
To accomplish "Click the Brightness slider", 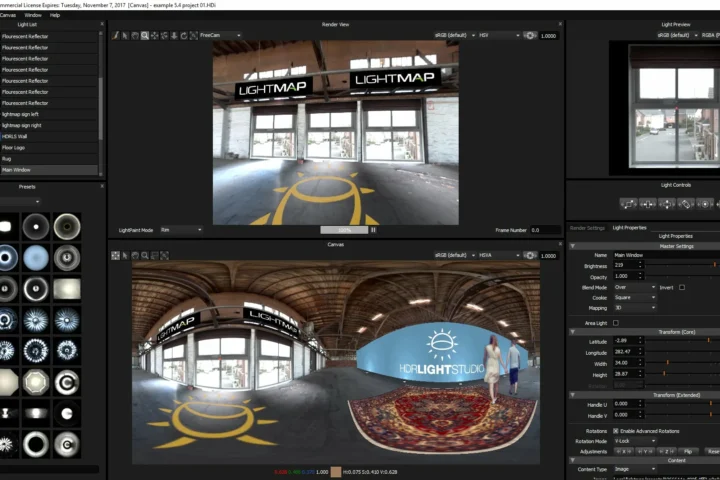I will (x=684, y=265).
